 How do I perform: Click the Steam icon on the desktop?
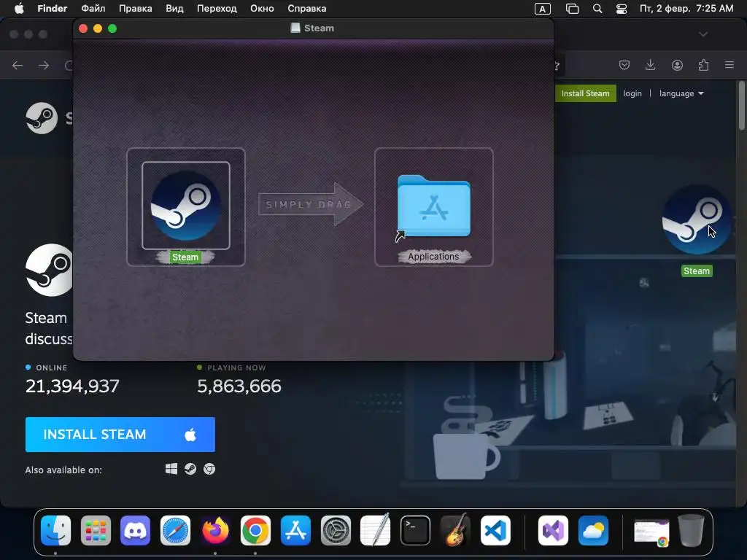click(x=697, y=219)
